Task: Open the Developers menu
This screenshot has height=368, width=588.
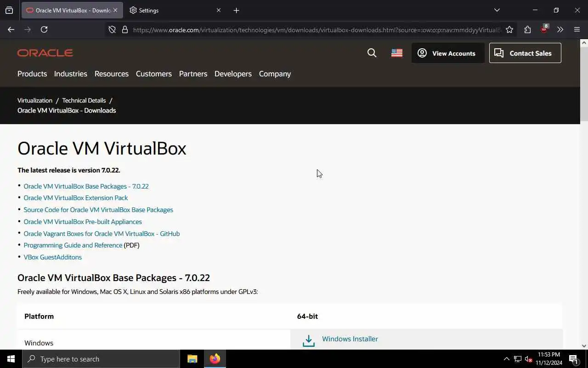Action: tap(233, 74)
